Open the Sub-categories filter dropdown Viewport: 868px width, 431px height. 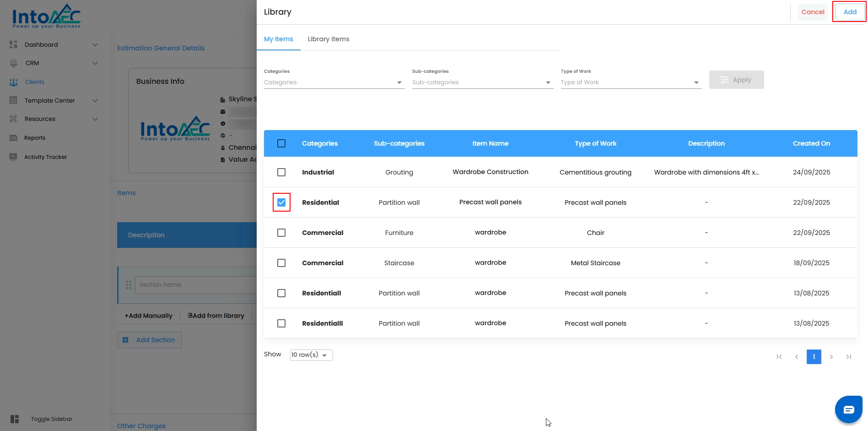click(x=482, y=82)
